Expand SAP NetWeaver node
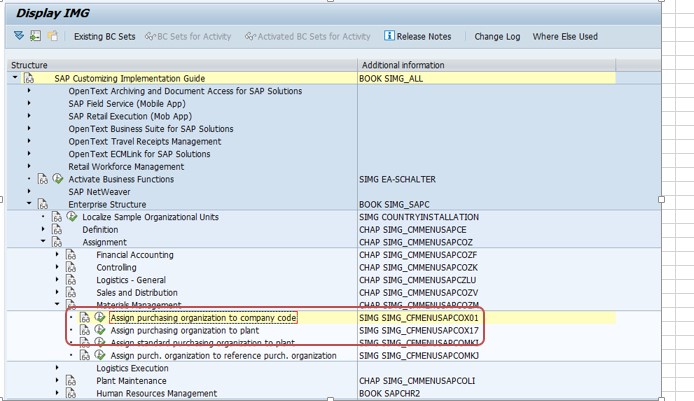This screenshot has width=694, height=401. pos(29,191)
